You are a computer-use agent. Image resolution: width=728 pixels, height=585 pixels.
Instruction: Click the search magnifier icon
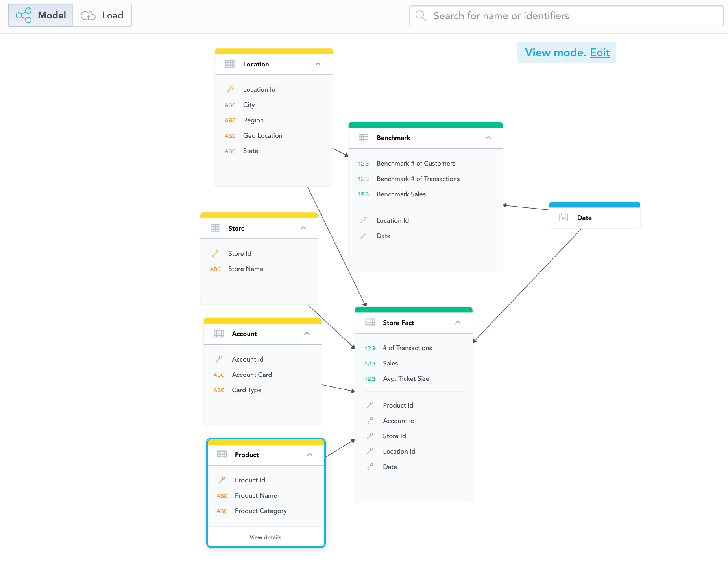pyautogui.click(x=420, y=16)
